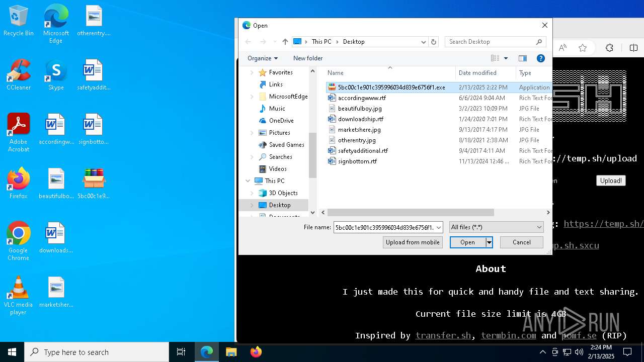Select beautifulbo... image on desktop
This screenshot has height=362, width=644.
pos(56,184)
